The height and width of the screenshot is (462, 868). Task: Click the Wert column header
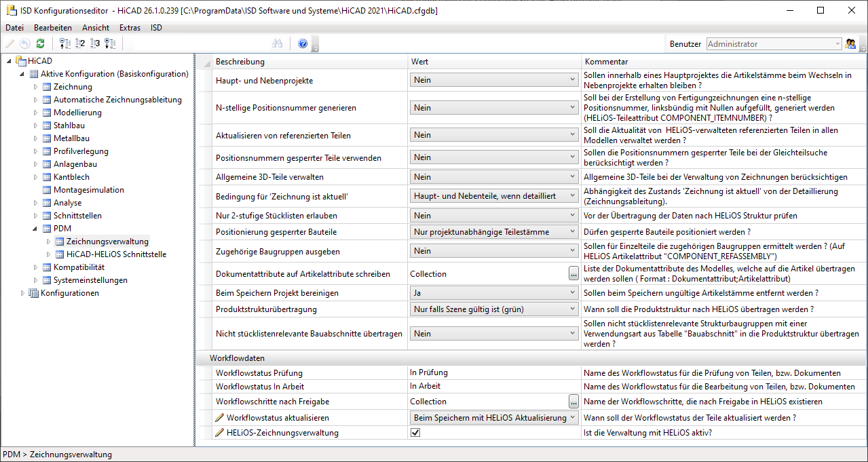[x=494, y=62]
